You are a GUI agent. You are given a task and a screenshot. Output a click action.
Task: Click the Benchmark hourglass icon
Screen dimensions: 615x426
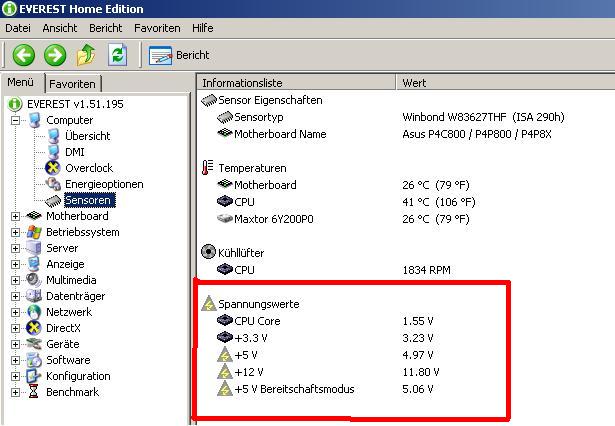[34, 392]
